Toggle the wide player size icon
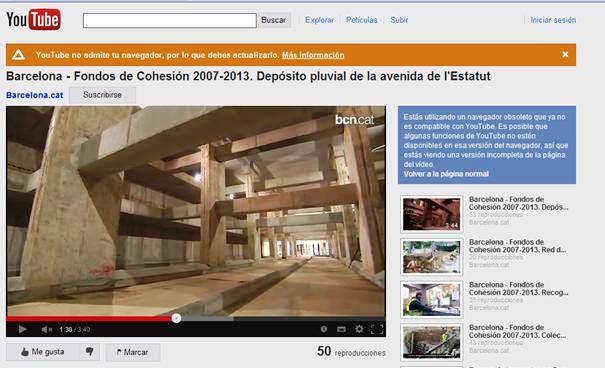605x368 pixels. [x=341, y=329]
